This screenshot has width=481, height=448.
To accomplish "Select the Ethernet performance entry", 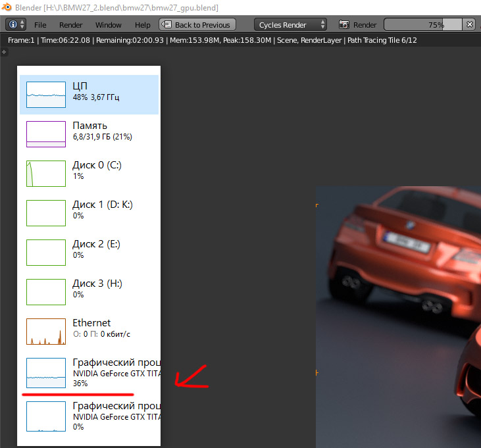I will (x=89, y=332).
